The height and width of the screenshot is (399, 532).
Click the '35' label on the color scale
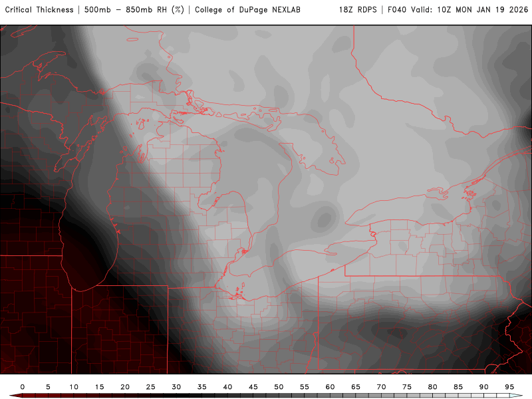(202, 387)
